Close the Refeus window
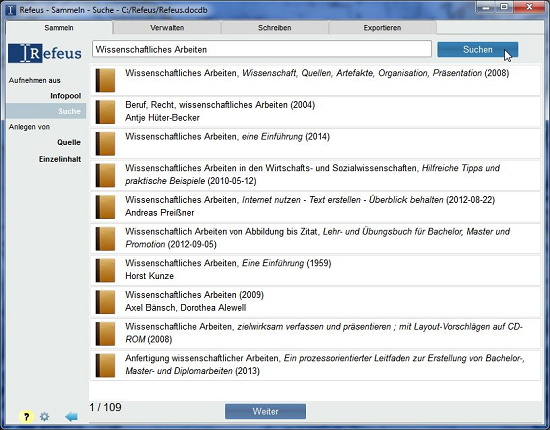The width and height of the screenshot is (550, 430). (x=529, y=7)
